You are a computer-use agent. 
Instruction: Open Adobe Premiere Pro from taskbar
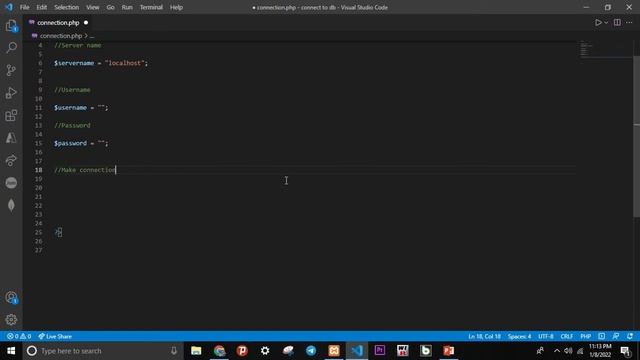point(380,351)
